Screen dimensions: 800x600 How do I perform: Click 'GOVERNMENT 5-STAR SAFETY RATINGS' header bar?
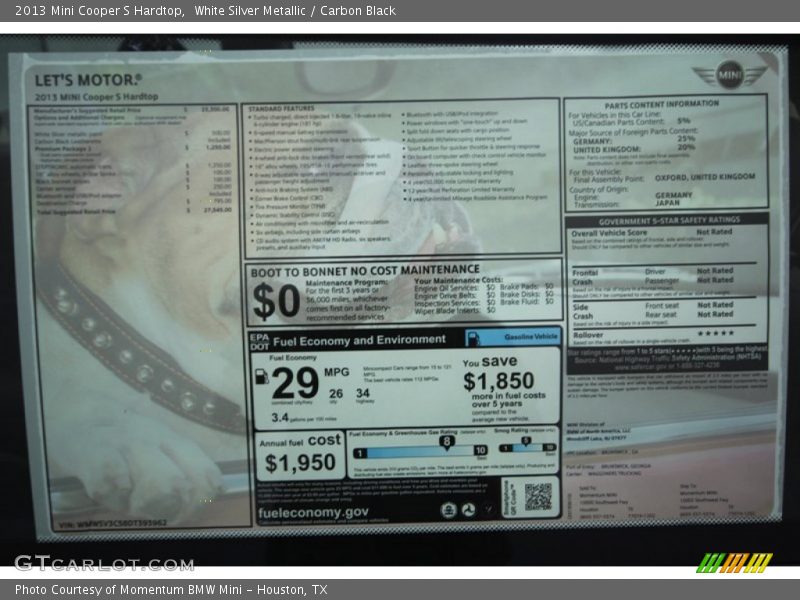click(666, 220)
